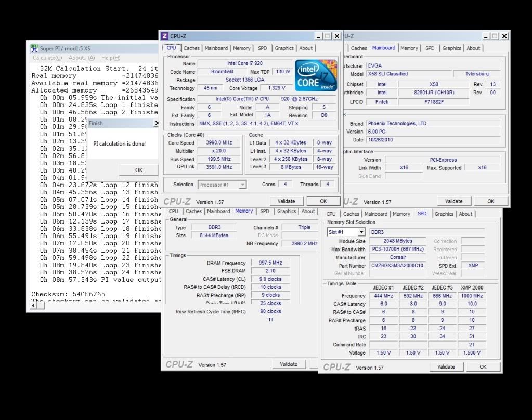The width and height of the screenshot is (532, 420).
Task: Click the Checksum 54CE6765 line in Super PI
Action: 68,294
